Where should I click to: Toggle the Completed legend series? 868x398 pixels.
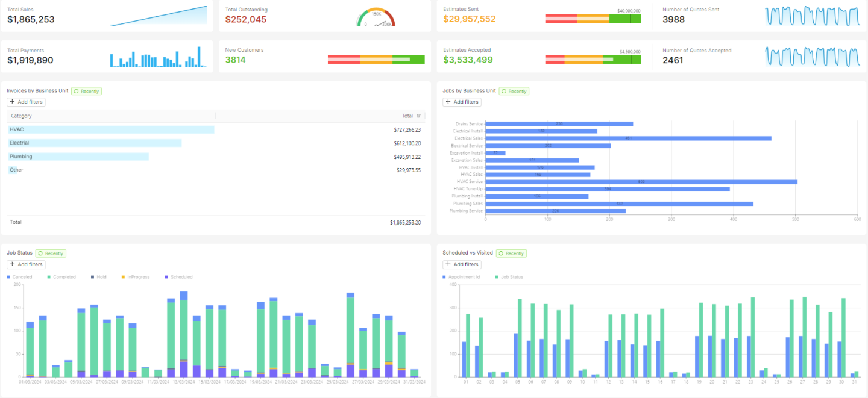[61, 277]
